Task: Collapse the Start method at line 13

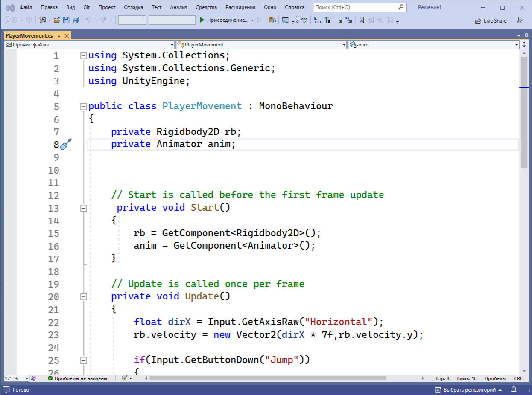Action: [84, 208]
